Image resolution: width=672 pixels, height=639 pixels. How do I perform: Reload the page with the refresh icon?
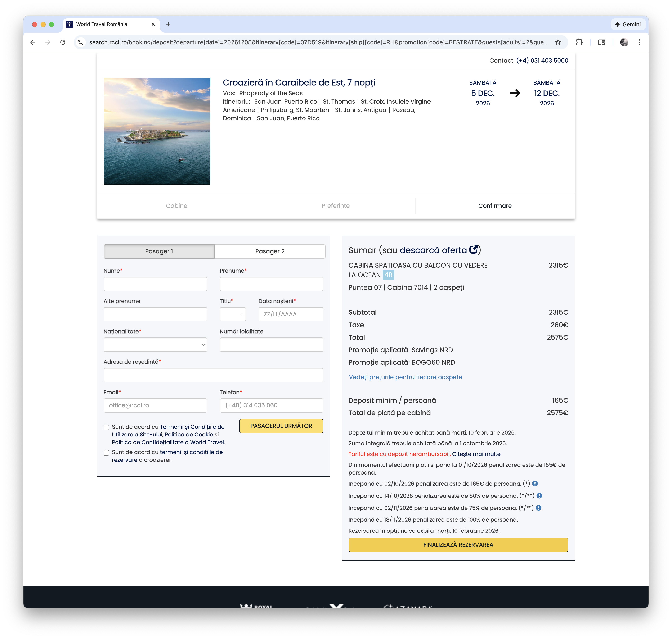[x=63, y=42]
